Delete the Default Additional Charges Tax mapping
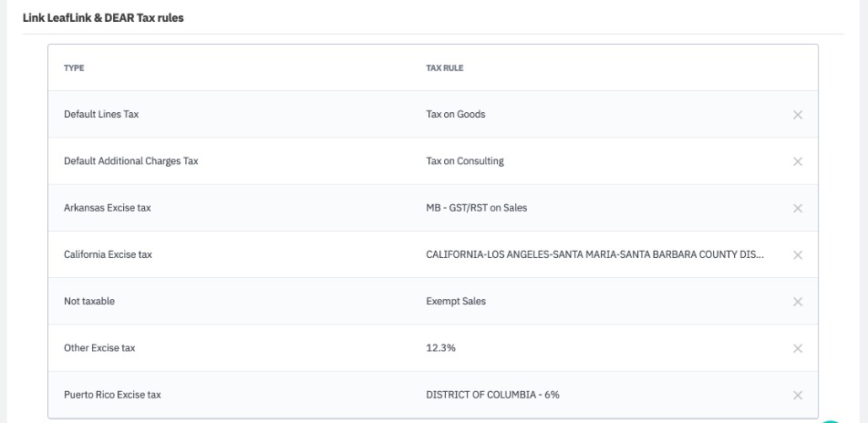Image resolution: width=868 pixels, height=423 pixels. [x=798, y=161]
